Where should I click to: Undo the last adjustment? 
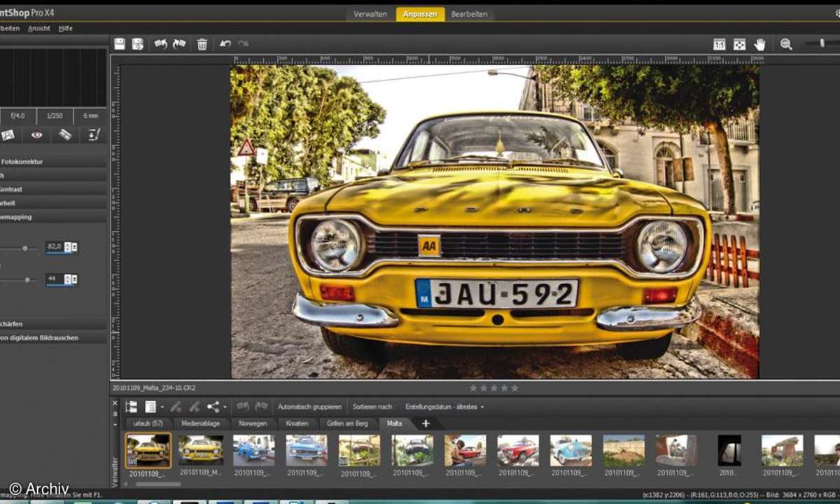(x=225, y=44)
